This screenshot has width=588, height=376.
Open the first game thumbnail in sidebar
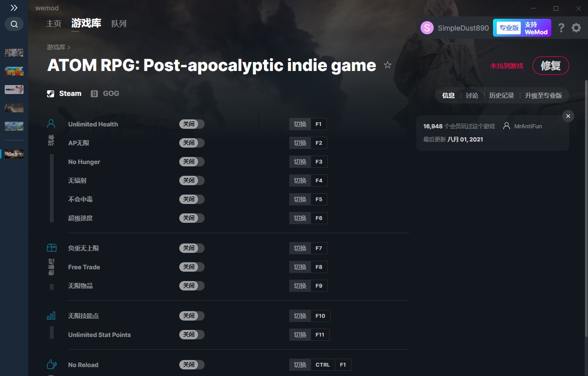tap(14, 53)
